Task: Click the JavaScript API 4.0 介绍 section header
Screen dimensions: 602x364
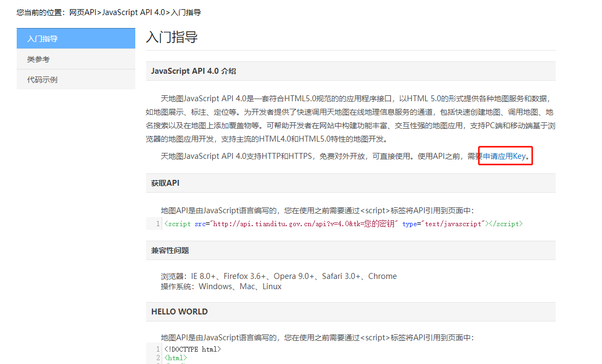Action: tap(350, 71)
